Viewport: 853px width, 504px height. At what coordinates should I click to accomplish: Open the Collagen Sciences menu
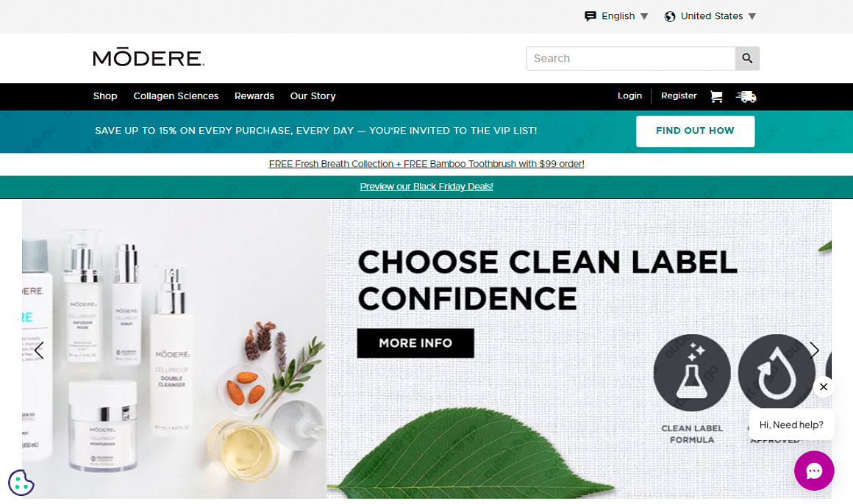176,96
